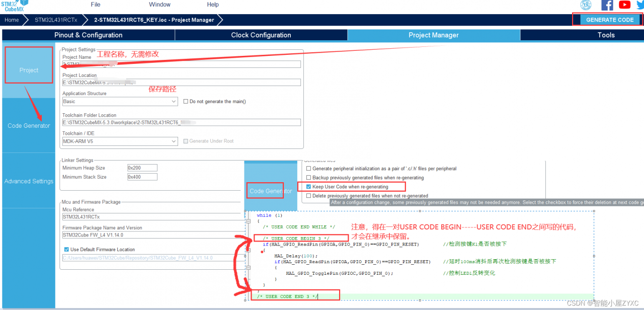Click the HAL_Delay(100); code line
The height and width of the screenshot is (310, 644).
pos(296,256)
